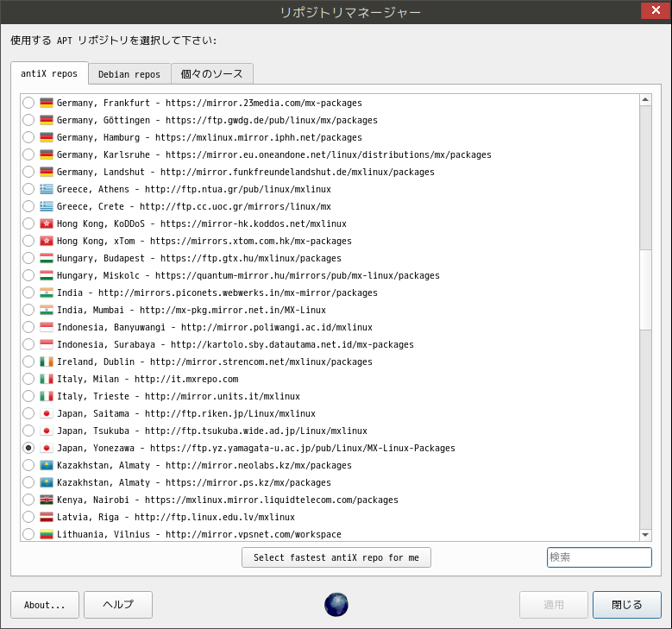Image resolution: width=672 pixels, height=629 pixels.
Task: Click the German flag beside Göttingen
Action: click(x=47, y=120)
